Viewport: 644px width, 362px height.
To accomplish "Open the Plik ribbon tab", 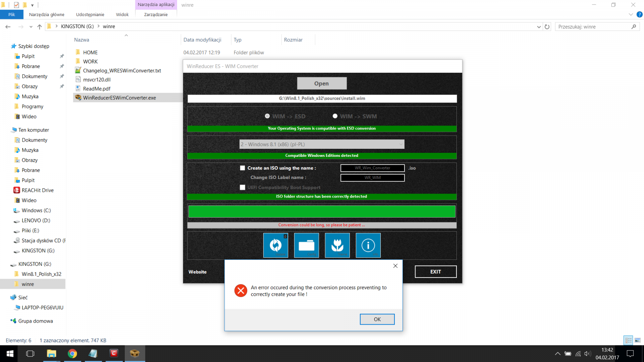I will click(x=12, y=14).
